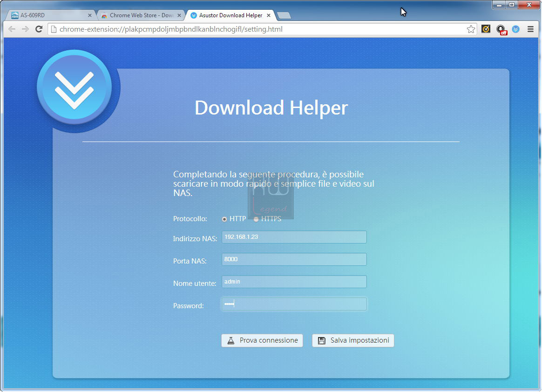Open the Chrome hamburger menu

[531, 29]
